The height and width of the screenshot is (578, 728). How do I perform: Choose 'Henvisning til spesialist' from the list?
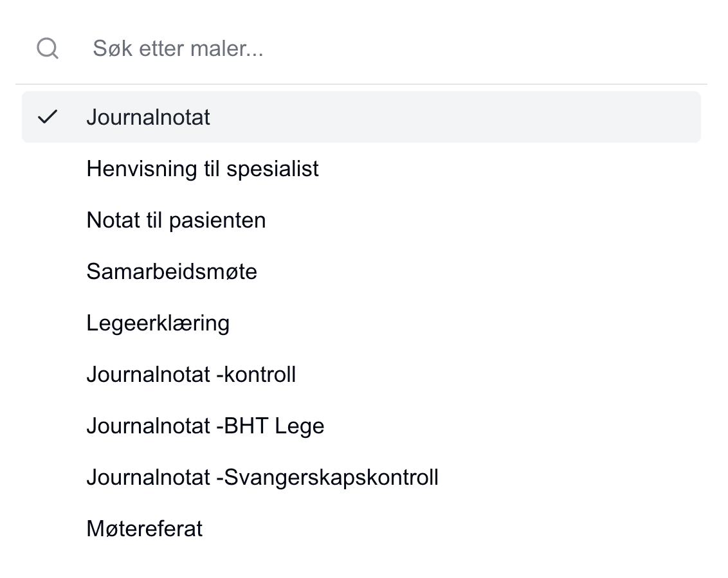(x=203, y=168)
